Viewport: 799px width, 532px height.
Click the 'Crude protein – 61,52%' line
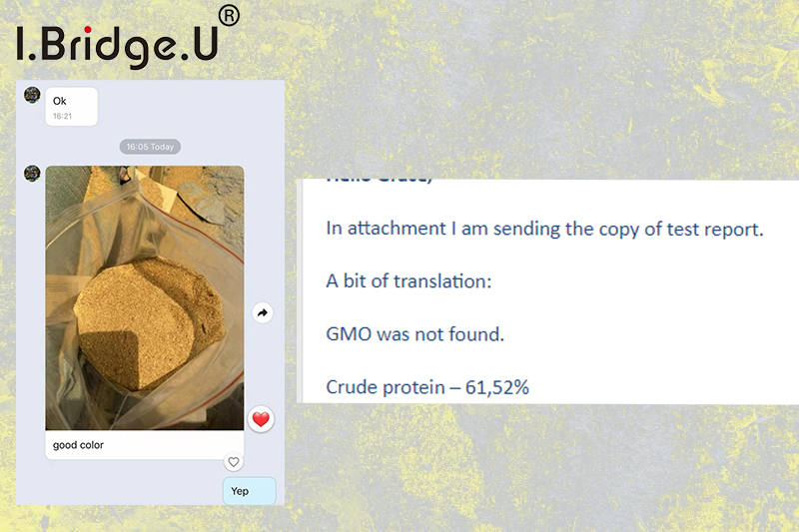pyautogui.click(x=427, y=387)
